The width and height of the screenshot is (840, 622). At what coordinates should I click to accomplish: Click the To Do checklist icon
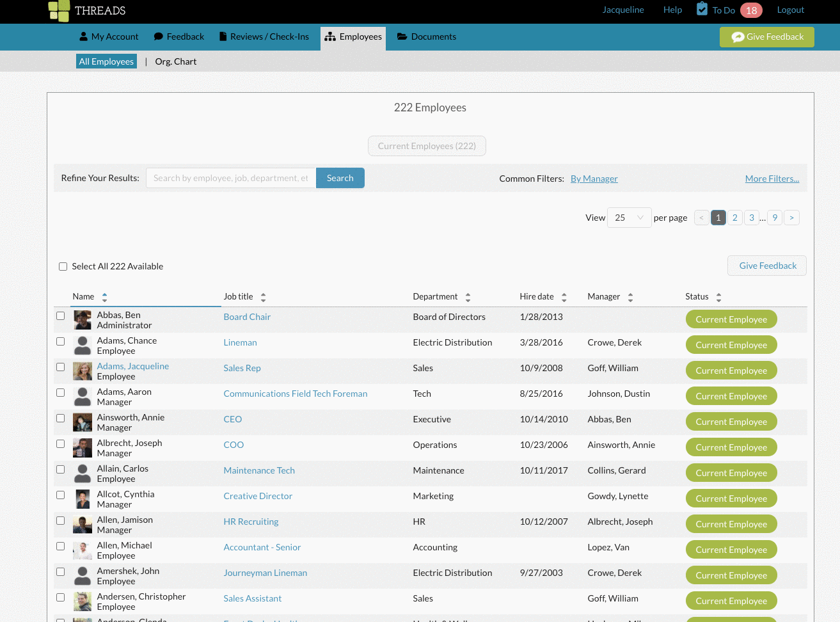pos(701,10)
